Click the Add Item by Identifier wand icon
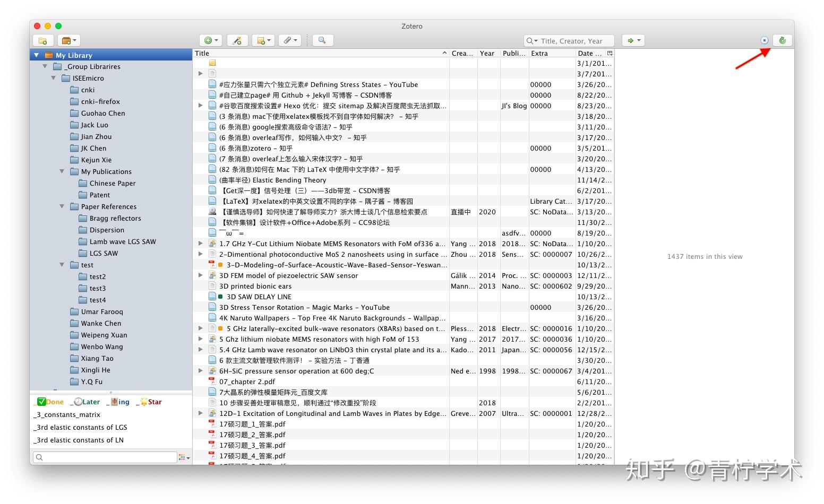 point(237,40)
